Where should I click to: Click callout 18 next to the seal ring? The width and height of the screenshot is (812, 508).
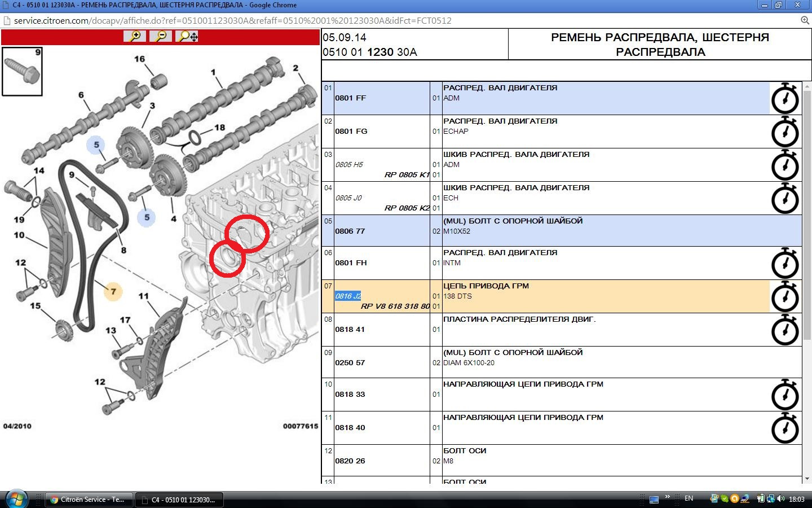pos(219,128)
